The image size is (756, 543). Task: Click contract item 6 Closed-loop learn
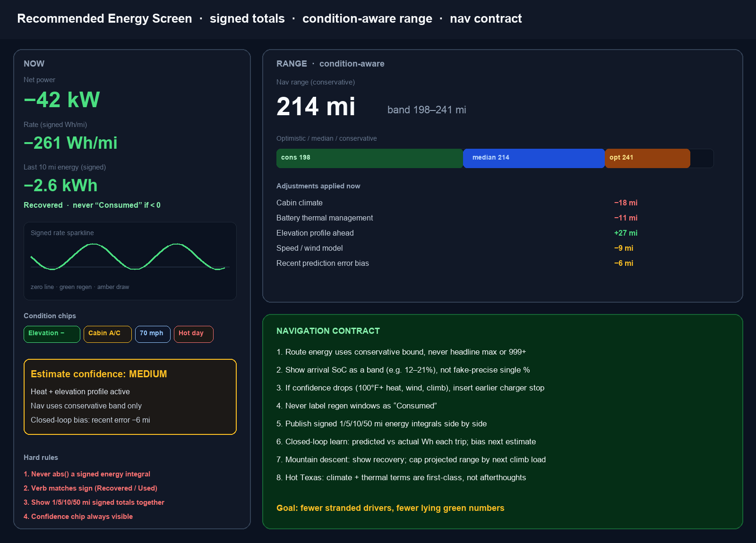pos(406,441)
